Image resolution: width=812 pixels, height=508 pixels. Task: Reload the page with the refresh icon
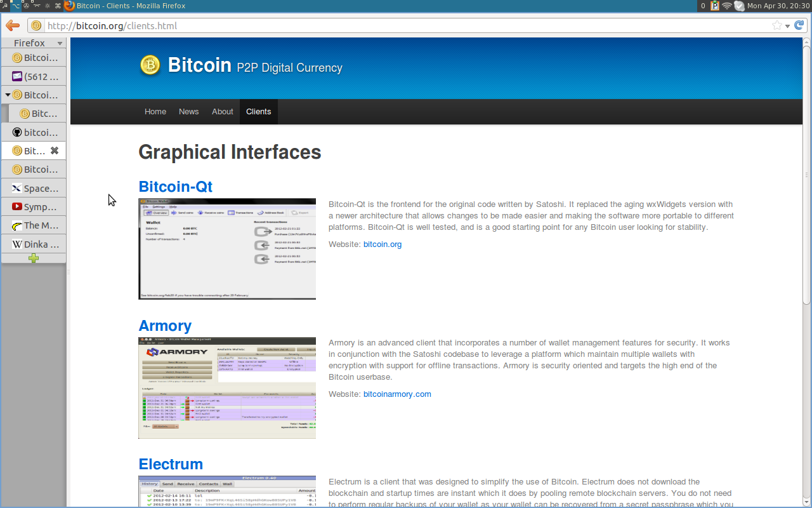(799, 25)
